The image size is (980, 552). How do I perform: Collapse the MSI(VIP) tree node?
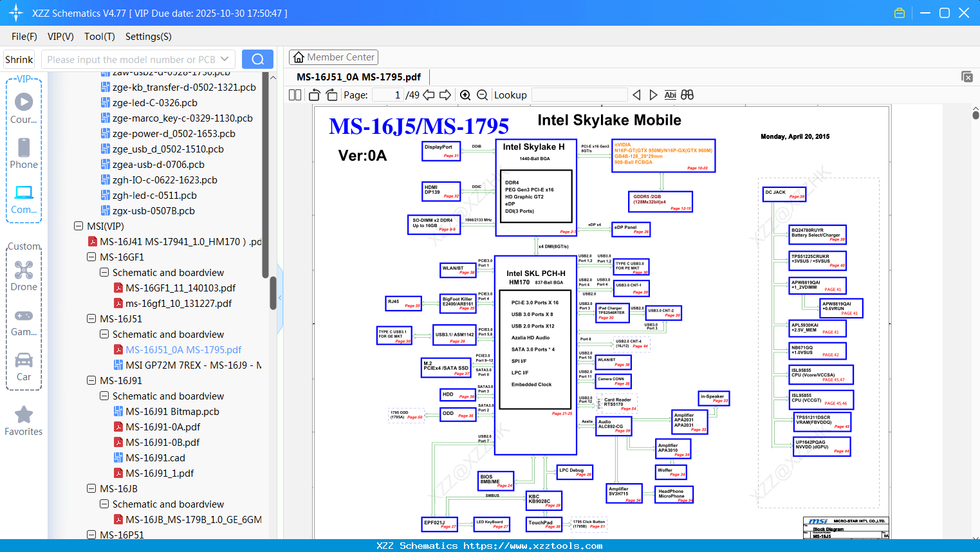[79, 226]
